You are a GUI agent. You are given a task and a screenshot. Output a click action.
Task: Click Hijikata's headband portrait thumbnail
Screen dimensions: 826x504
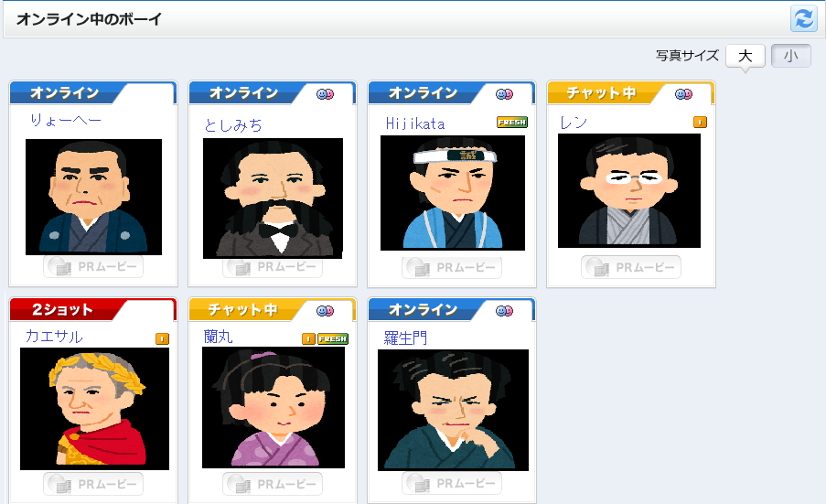[x=453, y=193]
